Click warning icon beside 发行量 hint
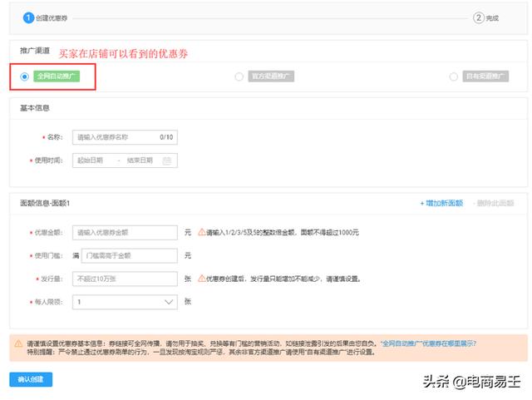The width and height of the screenshot is (532, 400). coord(200,279)
